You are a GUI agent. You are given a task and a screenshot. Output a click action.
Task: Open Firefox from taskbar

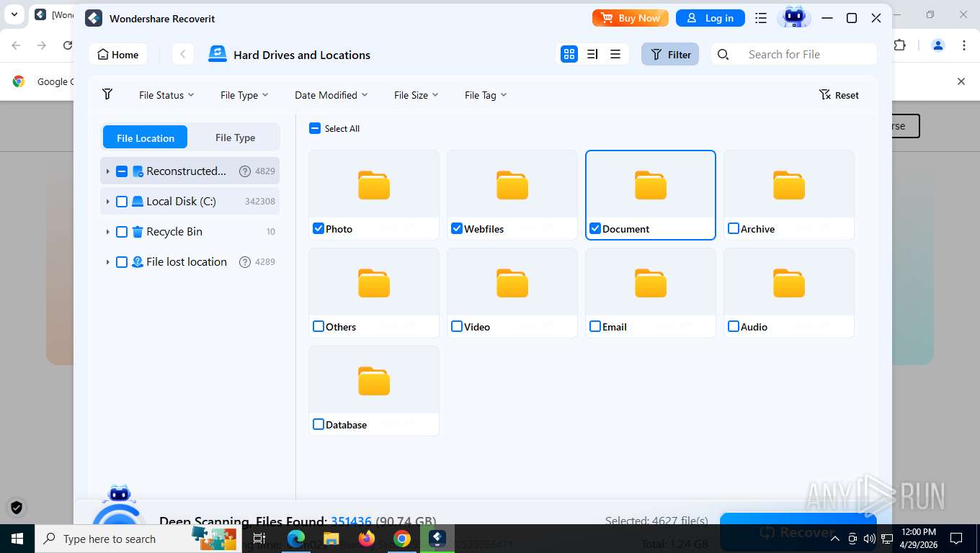[367, 538]
